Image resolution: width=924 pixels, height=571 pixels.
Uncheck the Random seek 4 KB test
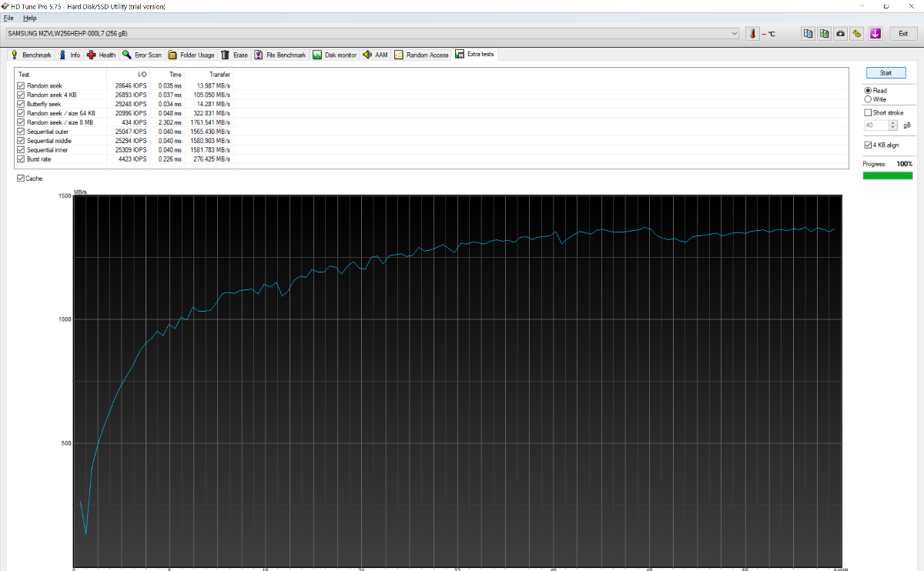point(21,95)
